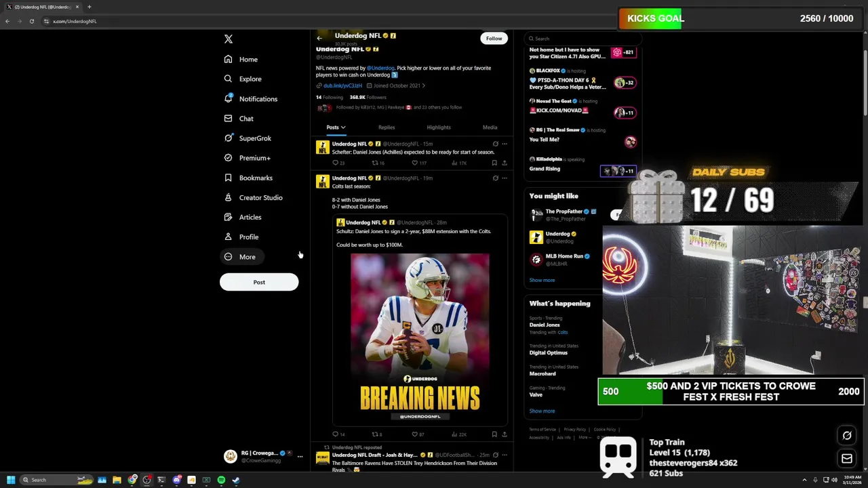Repost the Colts last season post
Viewport: 868px width, 488px height.
377,434
